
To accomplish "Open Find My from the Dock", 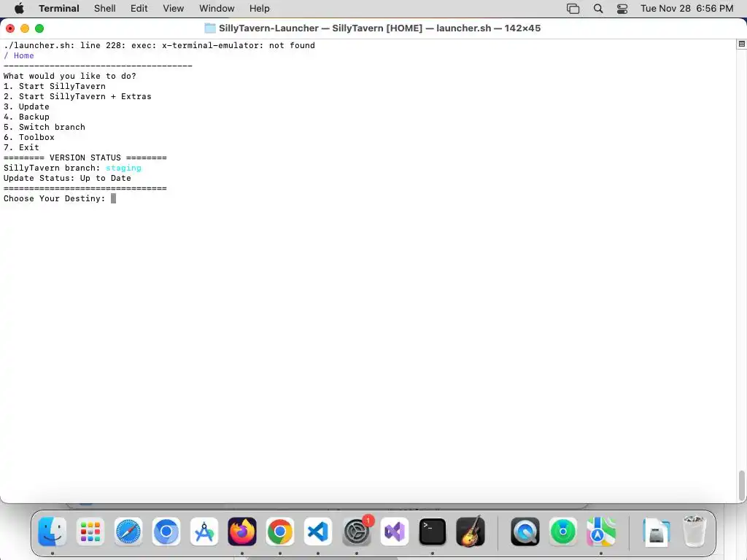I will (x=562, y=532).
